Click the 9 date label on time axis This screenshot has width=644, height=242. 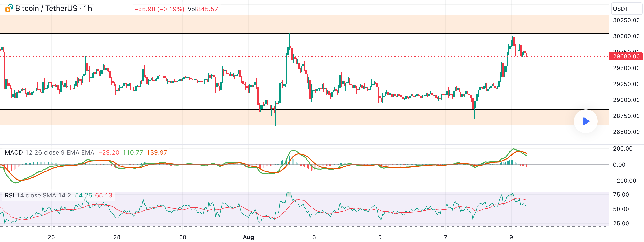511,237
